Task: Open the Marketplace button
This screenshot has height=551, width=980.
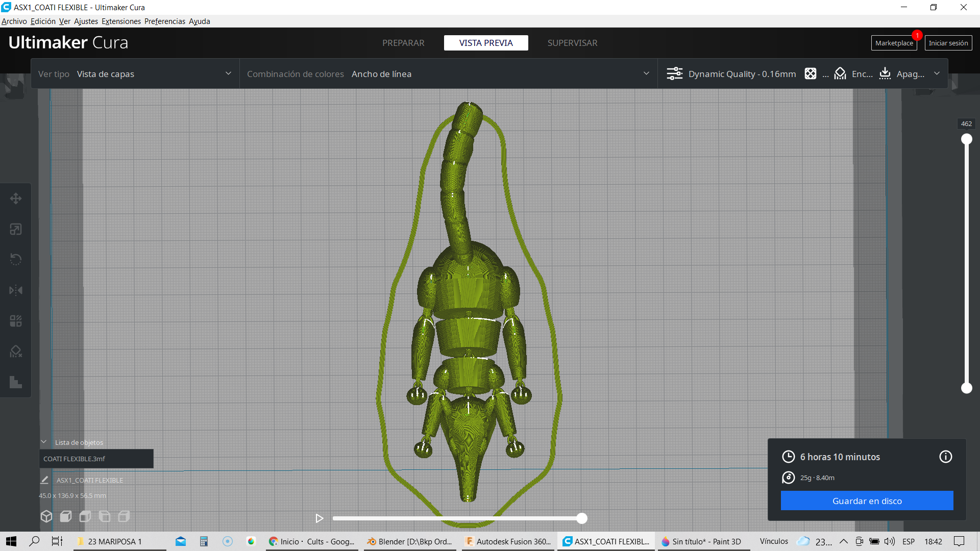Action: pyautogui.click(x=894, y=43)
